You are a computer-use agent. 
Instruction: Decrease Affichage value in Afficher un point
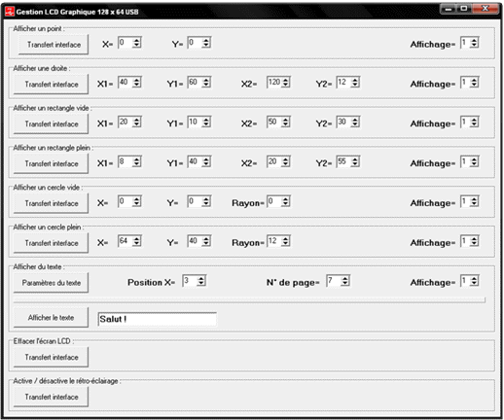point(474,46)
